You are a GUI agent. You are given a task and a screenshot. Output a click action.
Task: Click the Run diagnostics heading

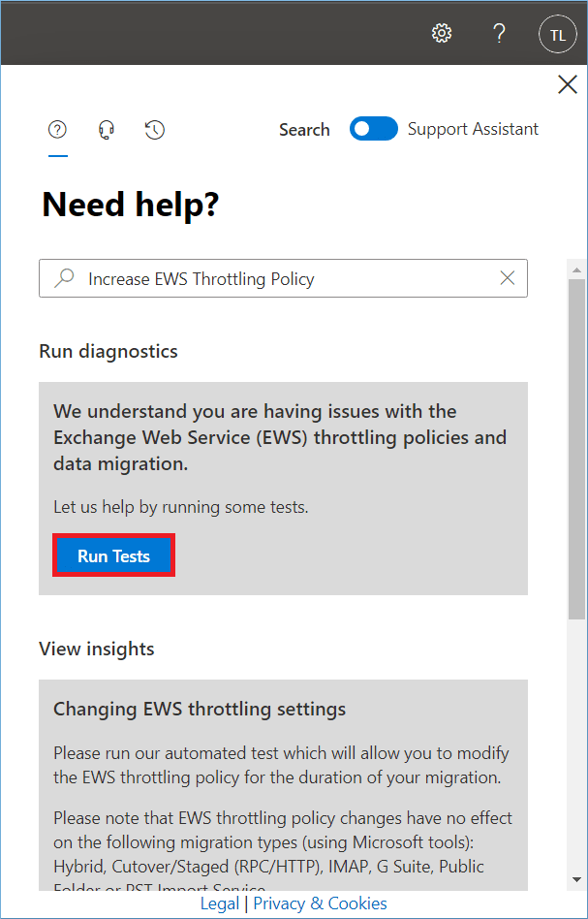click(108, 352)
